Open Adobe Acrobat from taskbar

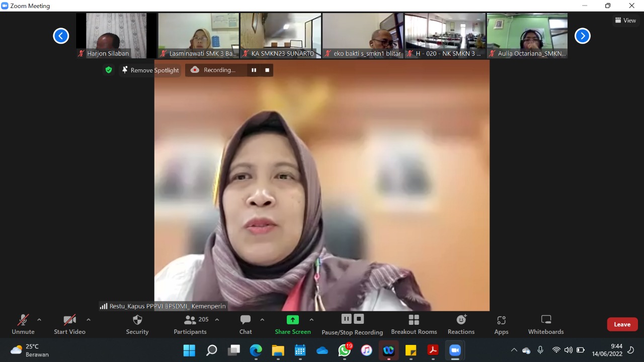pyautogui.click(x=433, y=350)
